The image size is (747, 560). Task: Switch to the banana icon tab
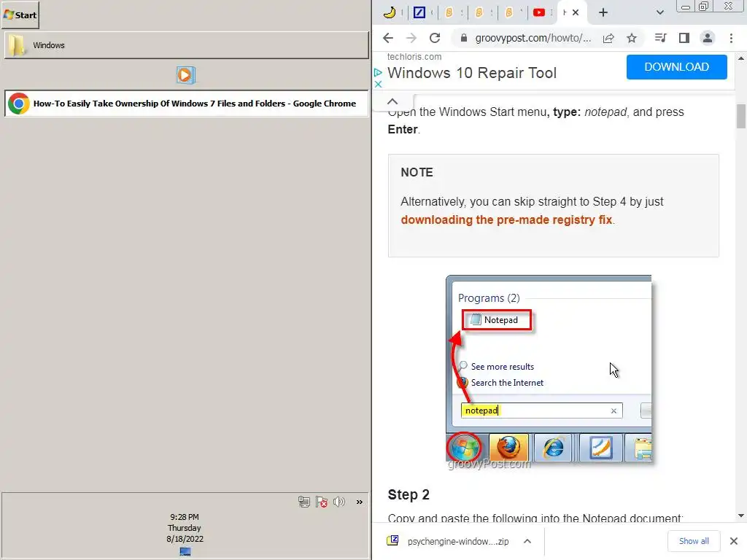click(390, 12)
